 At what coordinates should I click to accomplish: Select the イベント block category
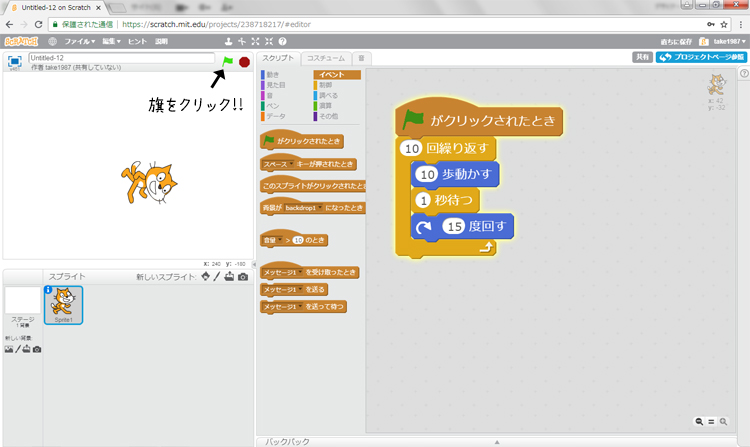[337, 75]
